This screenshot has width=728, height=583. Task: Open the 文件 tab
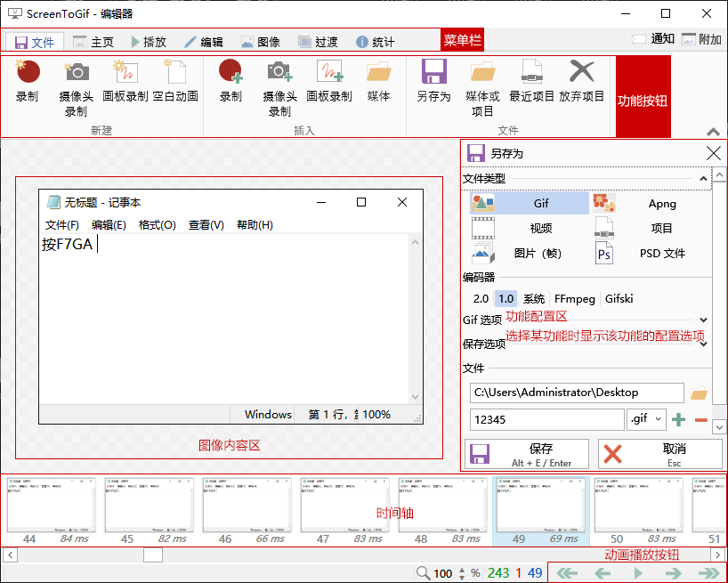(35, 42)
